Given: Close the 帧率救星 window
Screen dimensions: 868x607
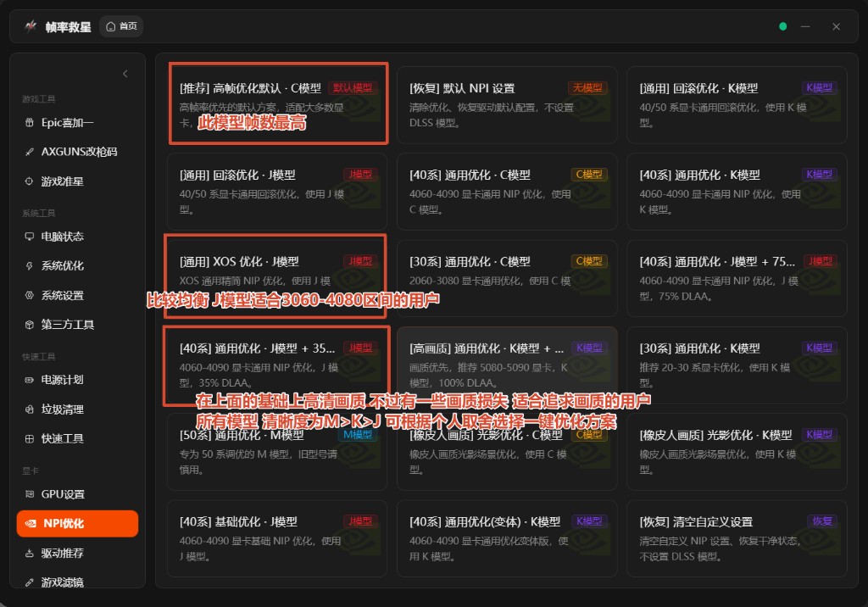Looking at the screenshot, I should [x=836, y=26].
